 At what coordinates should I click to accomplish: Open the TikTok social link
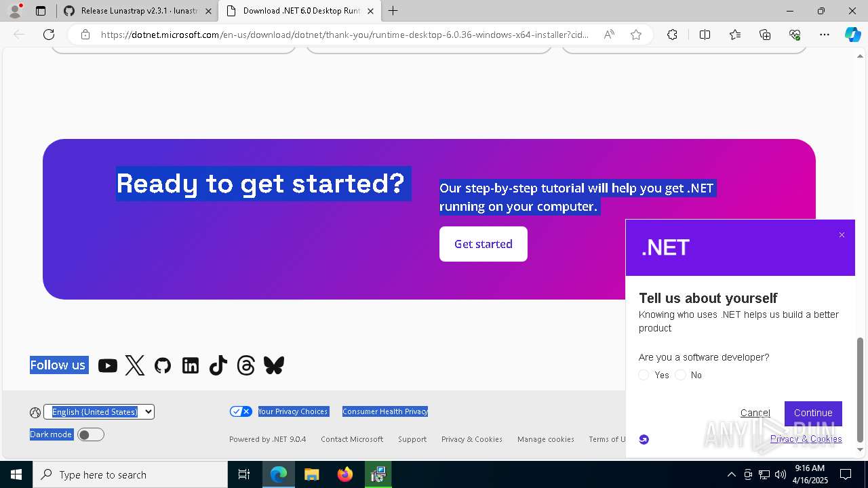click(x=218, y=366)
